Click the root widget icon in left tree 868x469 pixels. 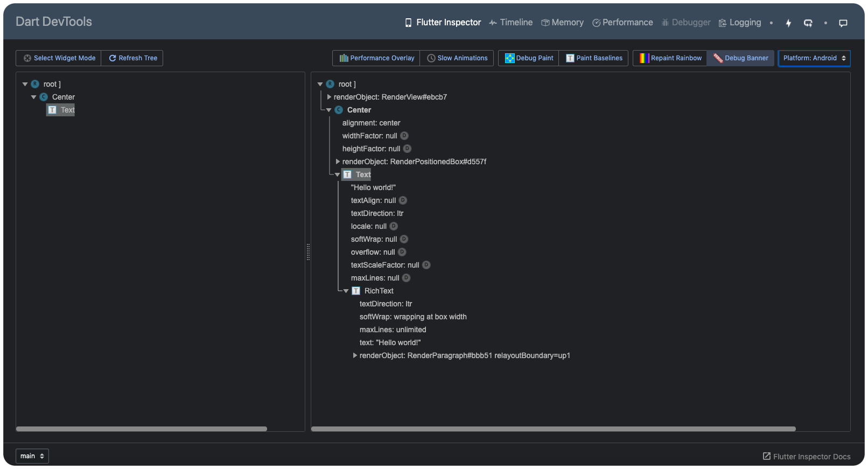point(35,84)
